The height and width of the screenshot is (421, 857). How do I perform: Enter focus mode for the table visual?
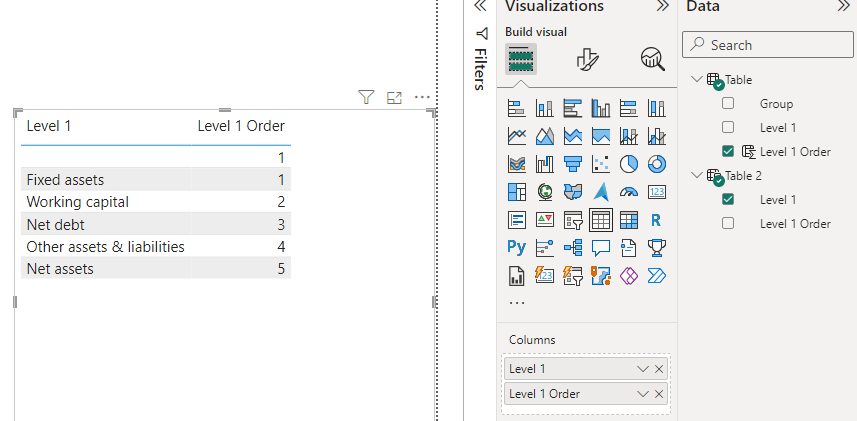coord(394,97)
